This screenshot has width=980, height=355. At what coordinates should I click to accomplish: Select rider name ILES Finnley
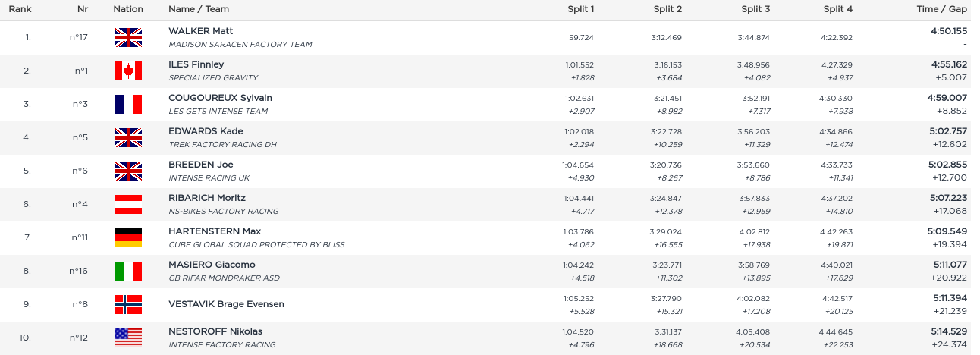[196, 64]
